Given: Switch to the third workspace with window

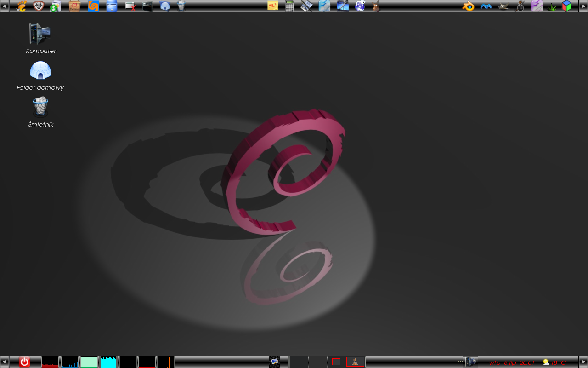Looking at the screenshot, I should point(336,362).
